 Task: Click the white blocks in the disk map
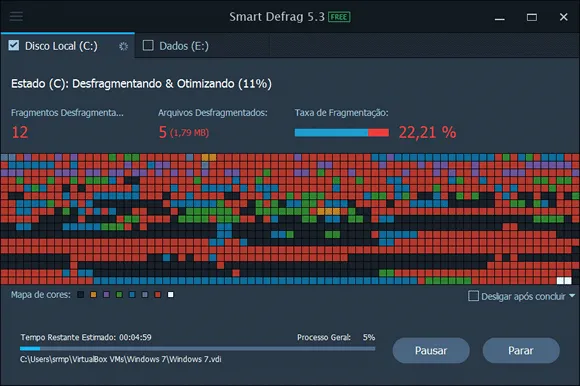click(x=564, y=281)
